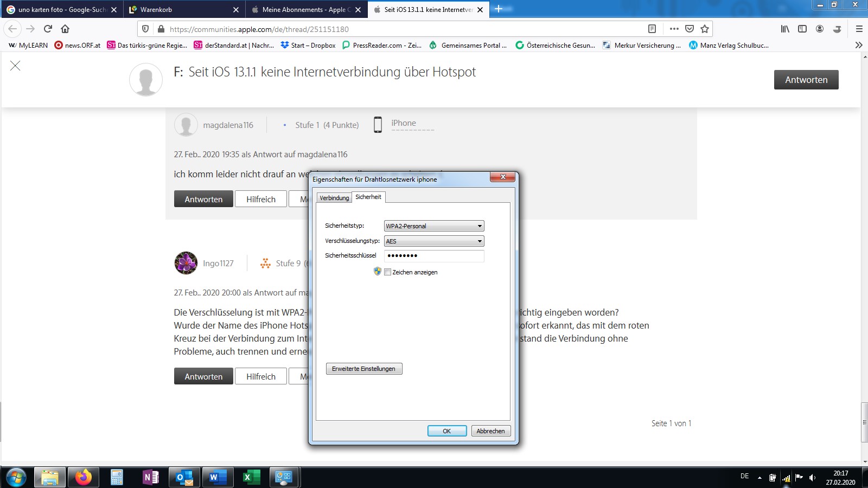Close the Apple Communities thread overlay
The image size is (868, 488).
point(15,66)
